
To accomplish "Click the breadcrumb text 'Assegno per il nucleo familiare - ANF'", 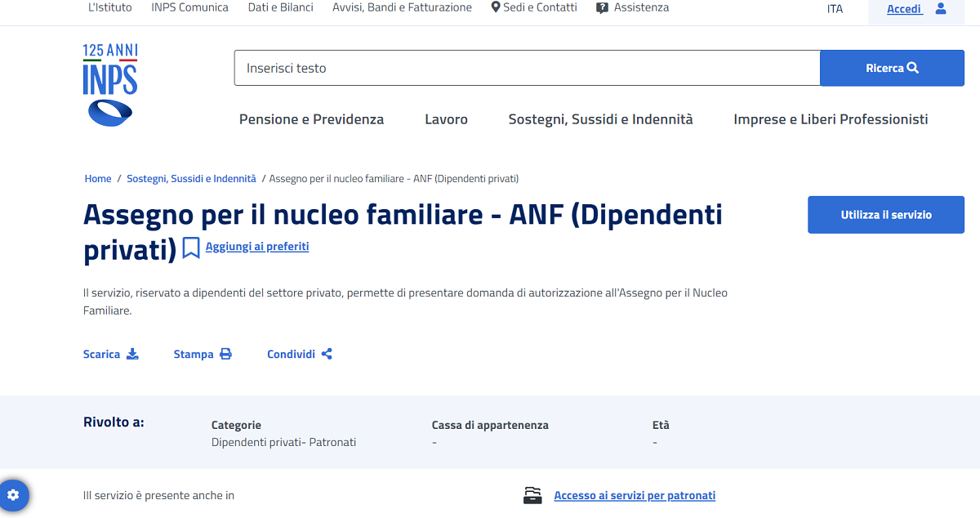I will pos(394,178).
